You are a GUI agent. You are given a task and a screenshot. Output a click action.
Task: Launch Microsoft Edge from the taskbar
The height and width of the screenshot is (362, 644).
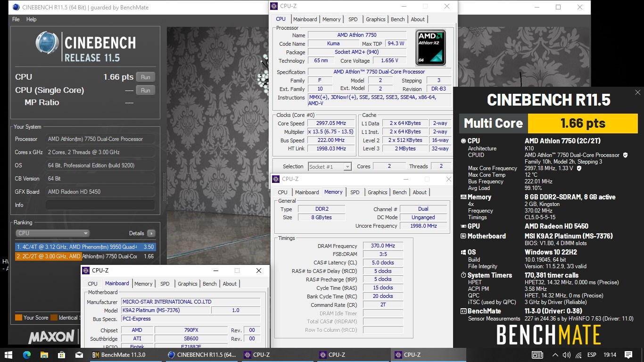click(x=26, y=354)
